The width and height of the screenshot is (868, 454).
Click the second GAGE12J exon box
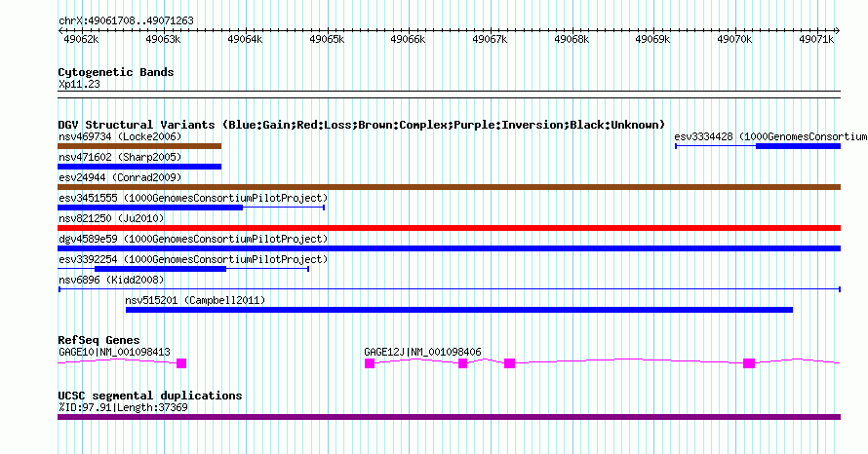click(463, 363)
